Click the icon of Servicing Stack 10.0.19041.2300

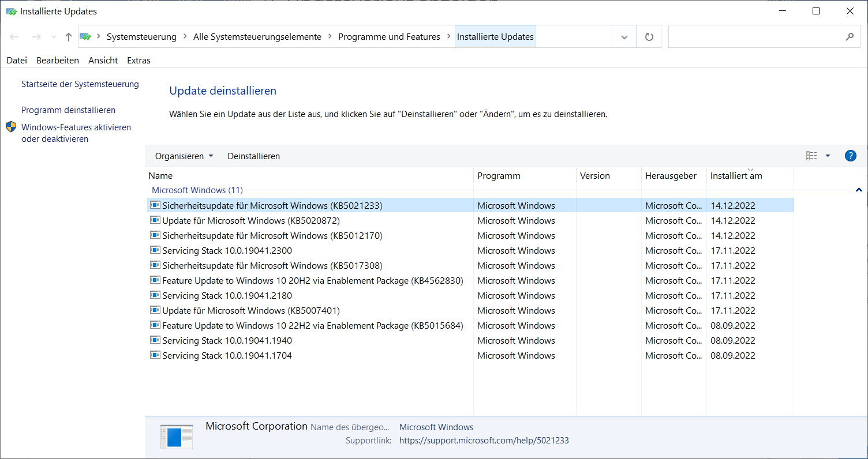[155, 250]
